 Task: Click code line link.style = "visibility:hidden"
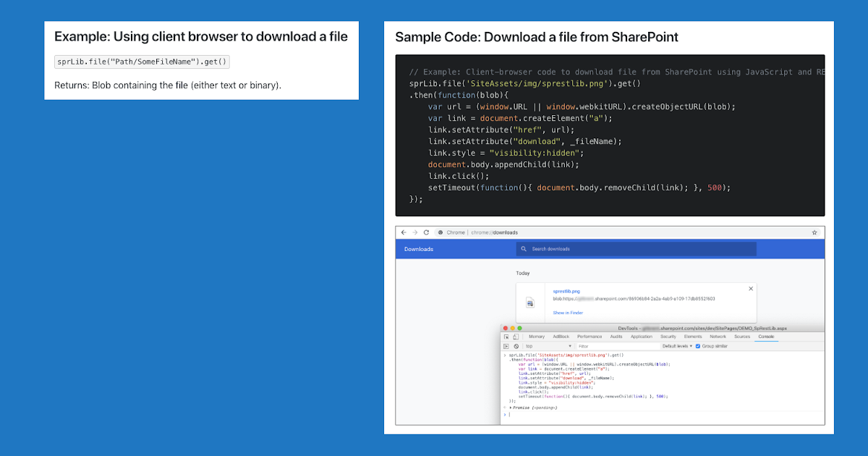tap(506, 153)
